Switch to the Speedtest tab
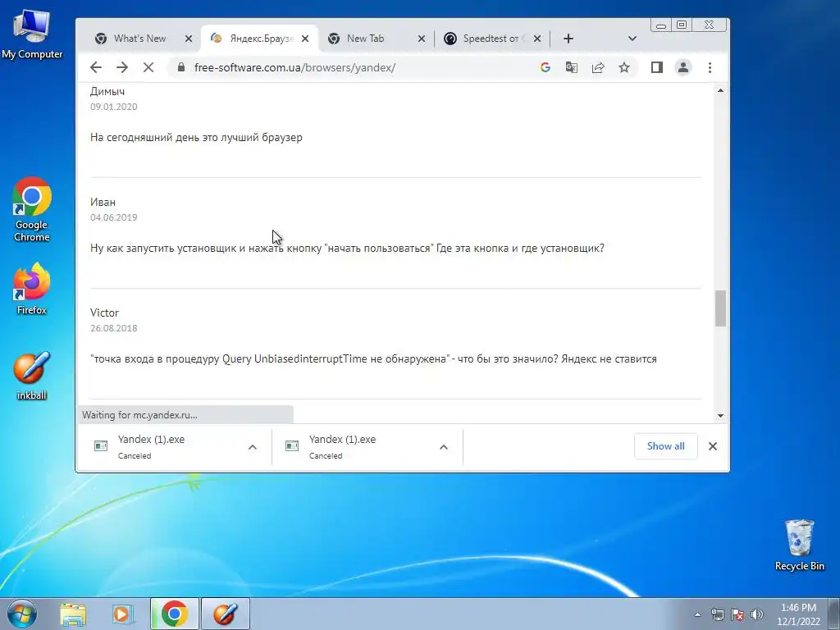The height and width of the screenshot is (630, 840). click(x=491, y=39)
